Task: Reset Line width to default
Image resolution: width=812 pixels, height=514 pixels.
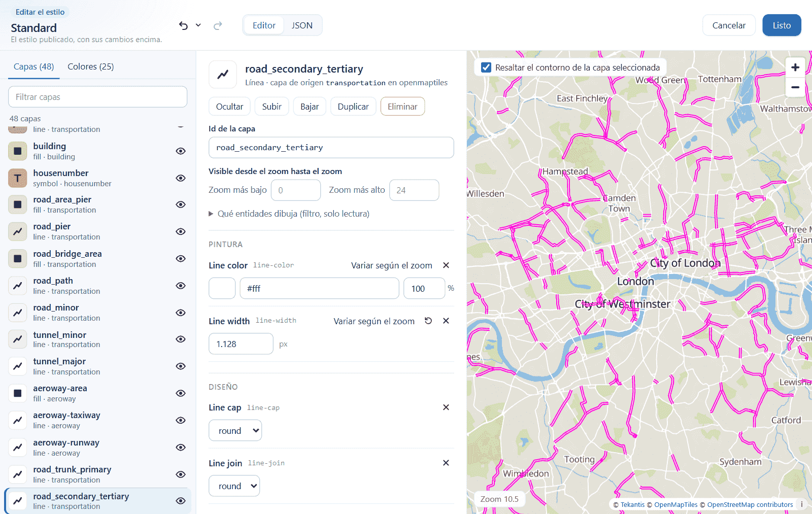Action: [x=428, y=321]
